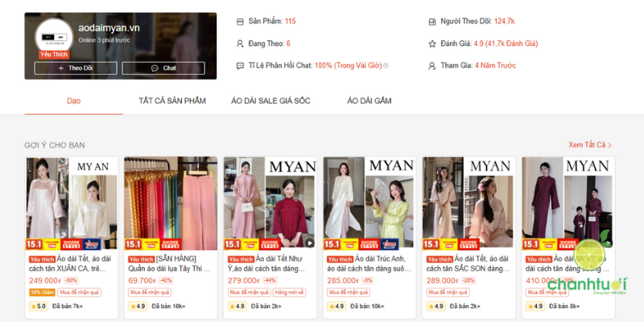Click the aodaimyan.vn shop avatar
The width and height of the screenshot is (644, 322).
pyautogui.click(x=52, y=37)
